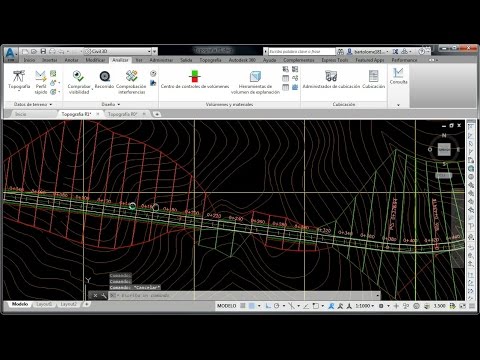
Task: Open Centro de controles de volúmenes
Action: coord(195,79)
